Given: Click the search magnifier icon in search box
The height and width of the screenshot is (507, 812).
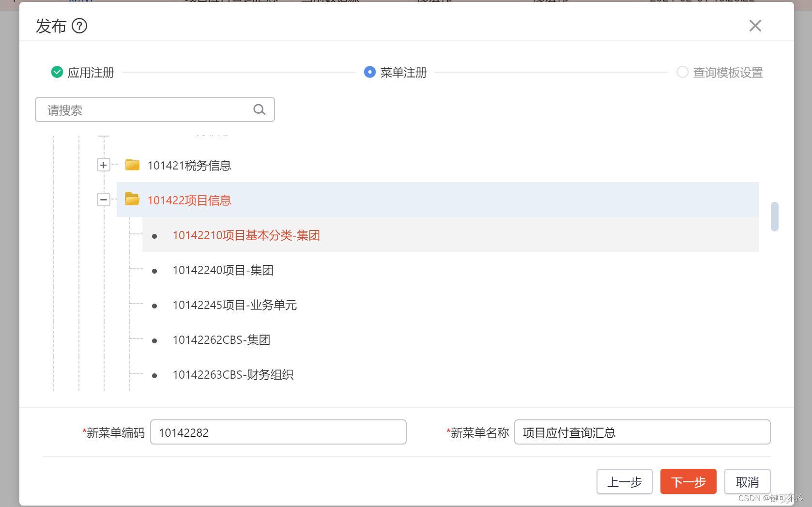Looking at the screenshot, I should point(259,109).
